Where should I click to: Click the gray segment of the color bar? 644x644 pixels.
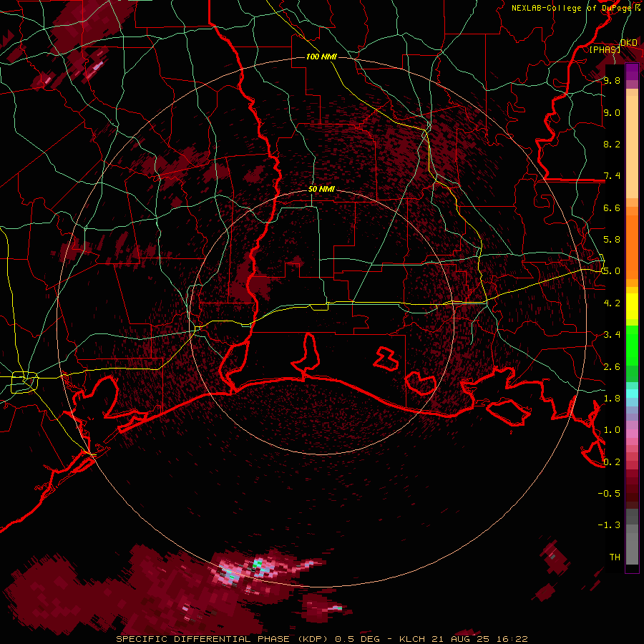[x=632, y=537]
